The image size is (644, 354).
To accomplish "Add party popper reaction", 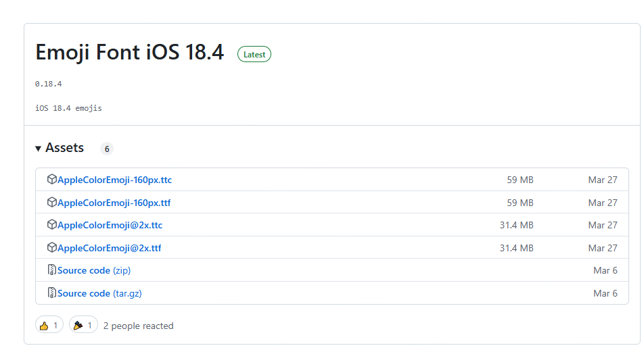I will point(83,325).
